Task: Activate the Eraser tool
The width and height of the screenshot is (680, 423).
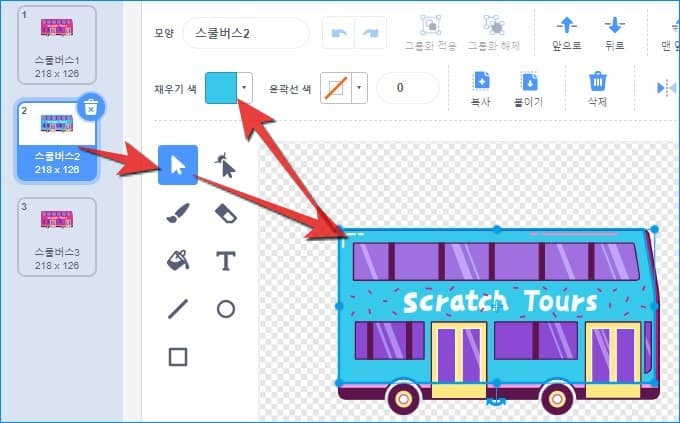Action: [x=226, y=213]
